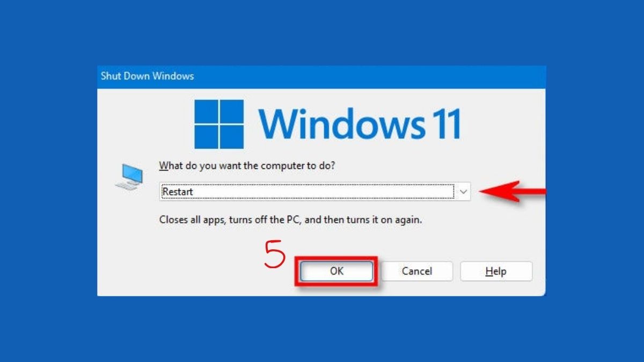Click the What do you want label
644x362 pixels.
click(x=247, y=166)
